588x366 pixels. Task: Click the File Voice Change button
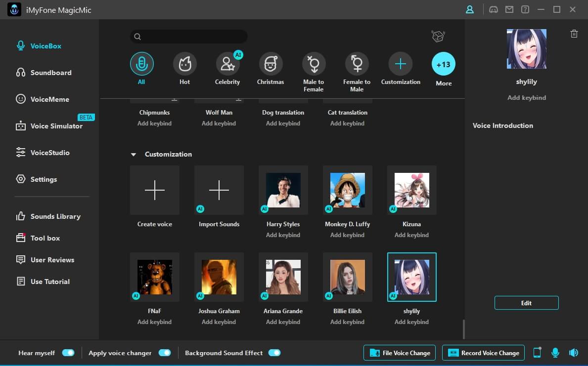coord(400,353)
